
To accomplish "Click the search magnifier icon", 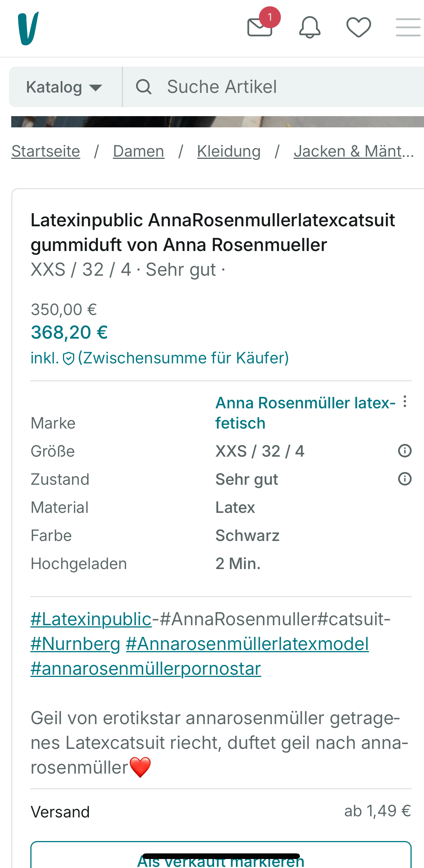I will (144, 87).
